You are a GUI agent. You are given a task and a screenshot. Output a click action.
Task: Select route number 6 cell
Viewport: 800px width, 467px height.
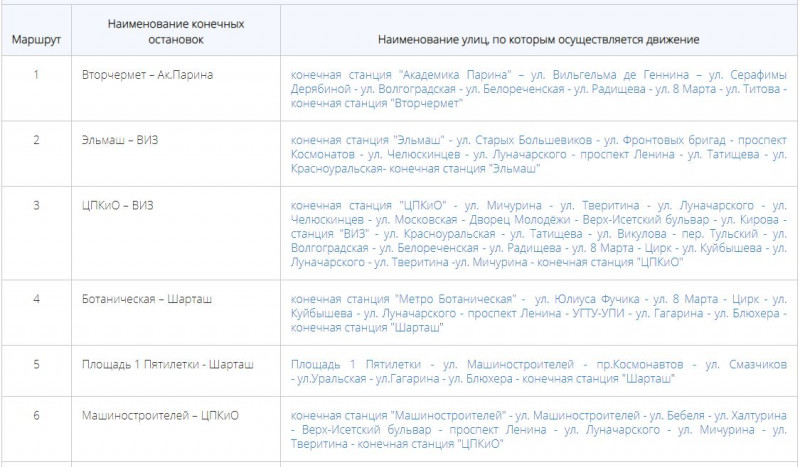[x=35, y=415]
